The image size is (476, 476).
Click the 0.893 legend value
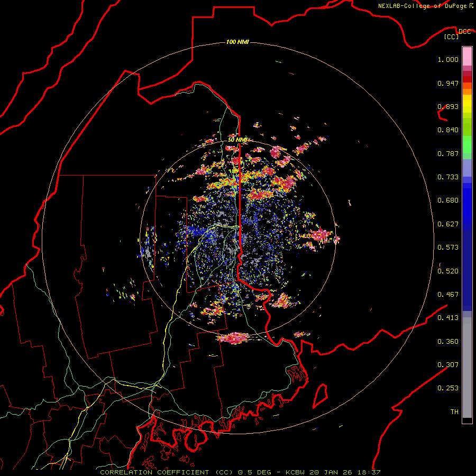click(x=448, y=106)
